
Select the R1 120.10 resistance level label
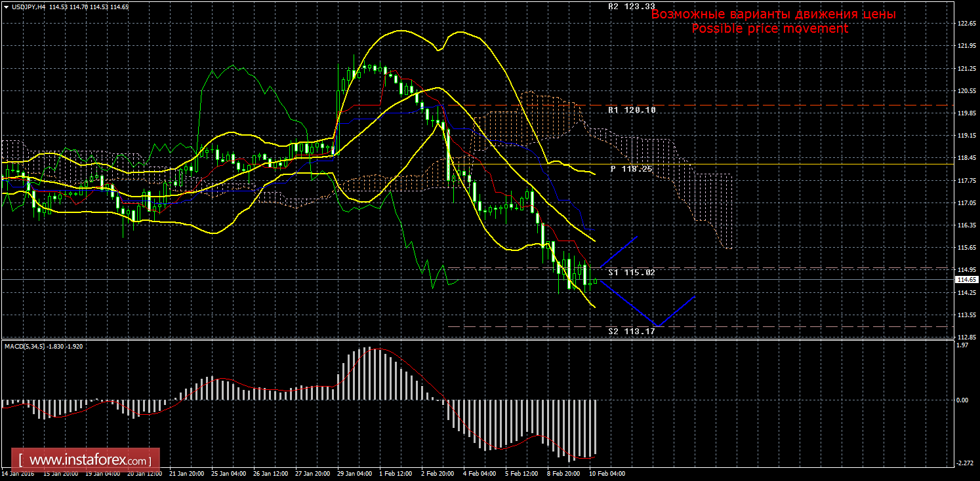click(x=631, y=111)
